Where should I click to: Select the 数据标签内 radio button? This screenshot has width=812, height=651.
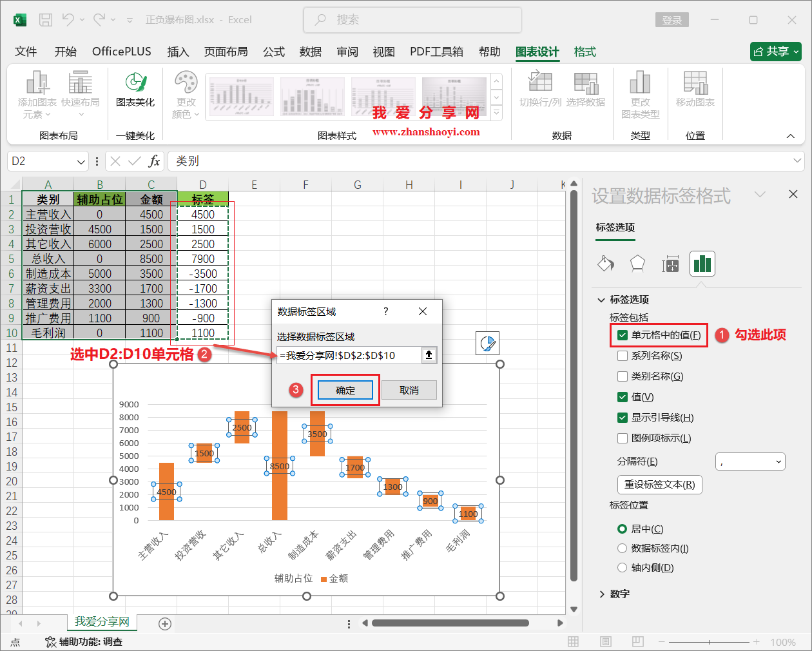click(x=622, y=548)
